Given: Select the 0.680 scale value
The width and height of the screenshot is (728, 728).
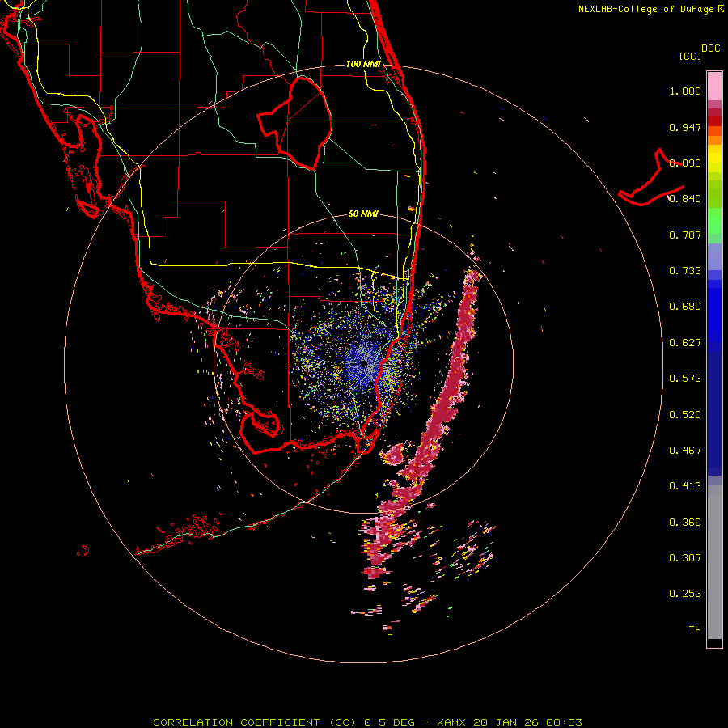Looking at the screenshot, I should 685,307.
